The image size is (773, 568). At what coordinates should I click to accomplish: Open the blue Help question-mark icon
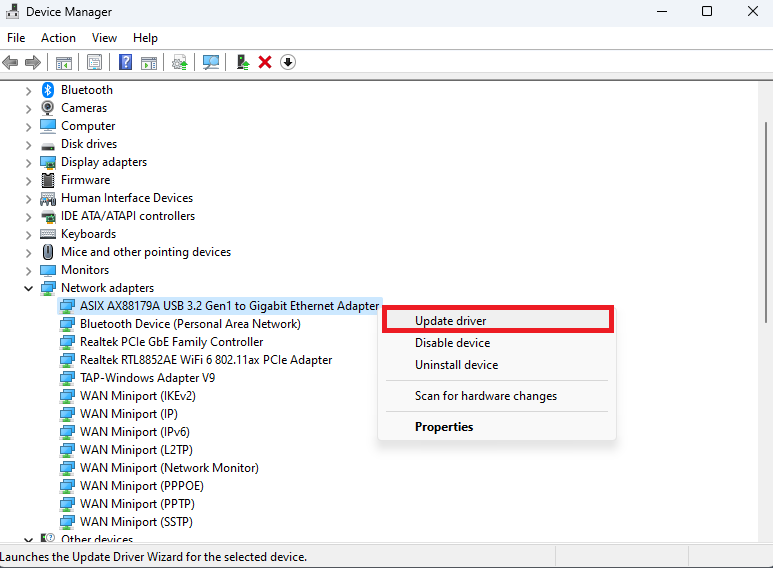pos(126,62)
